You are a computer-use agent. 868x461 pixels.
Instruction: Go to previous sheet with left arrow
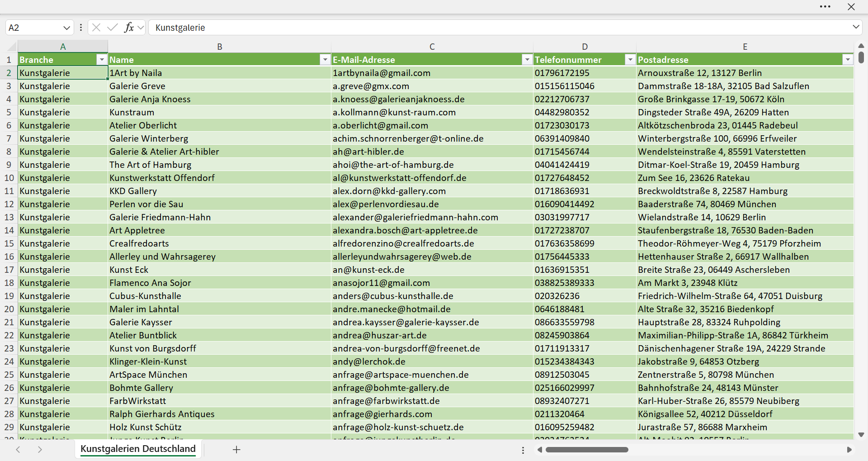18,449
